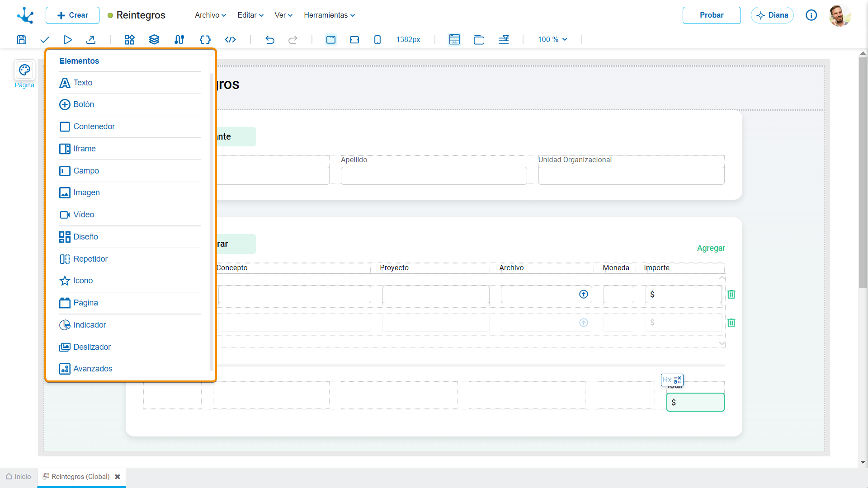868x488 pixels.
Task: Click the play preview icon
Action: [x=67, y=40]
